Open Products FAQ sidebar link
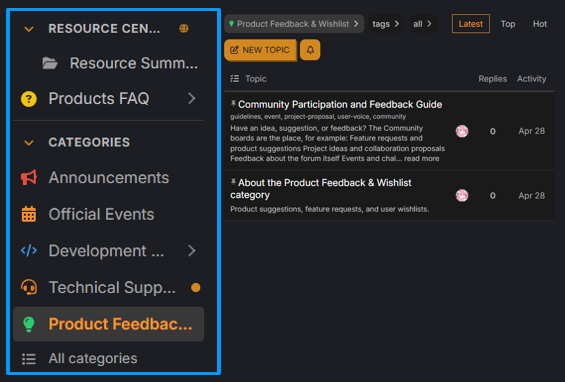Image resolution: width=565 pixels, height=382 pixels. click(99, 98)
